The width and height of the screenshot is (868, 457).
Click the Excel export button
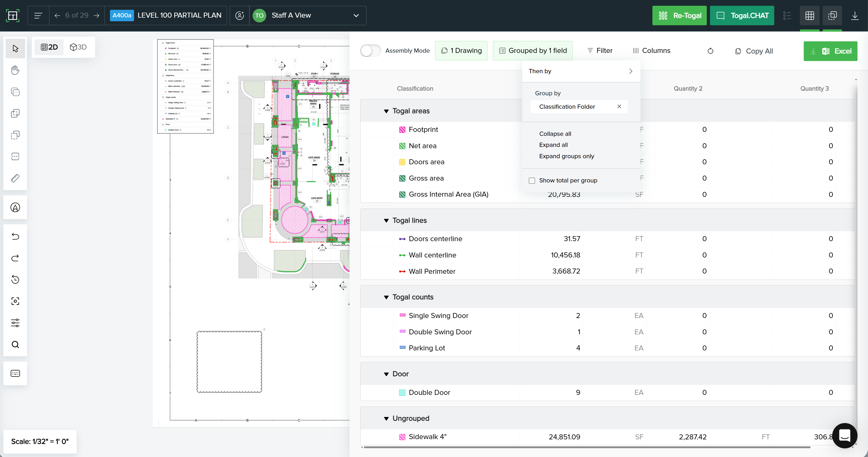click(830, 51)
